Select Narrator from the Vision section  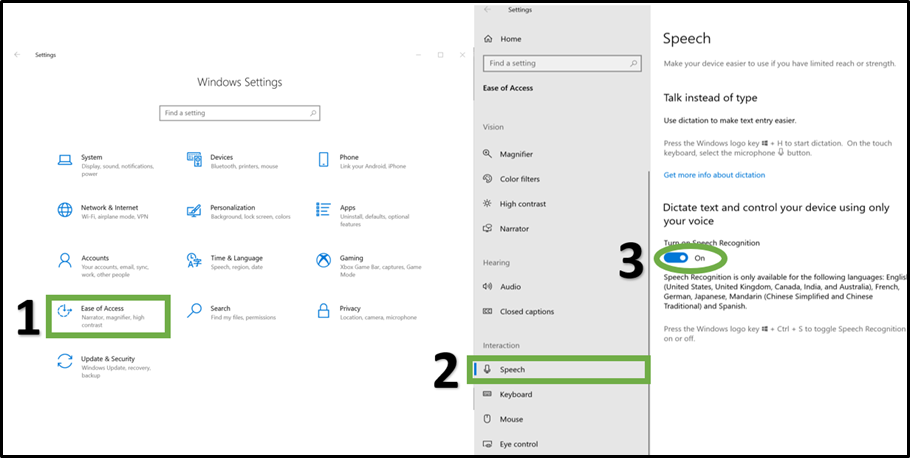click(514, 229)
